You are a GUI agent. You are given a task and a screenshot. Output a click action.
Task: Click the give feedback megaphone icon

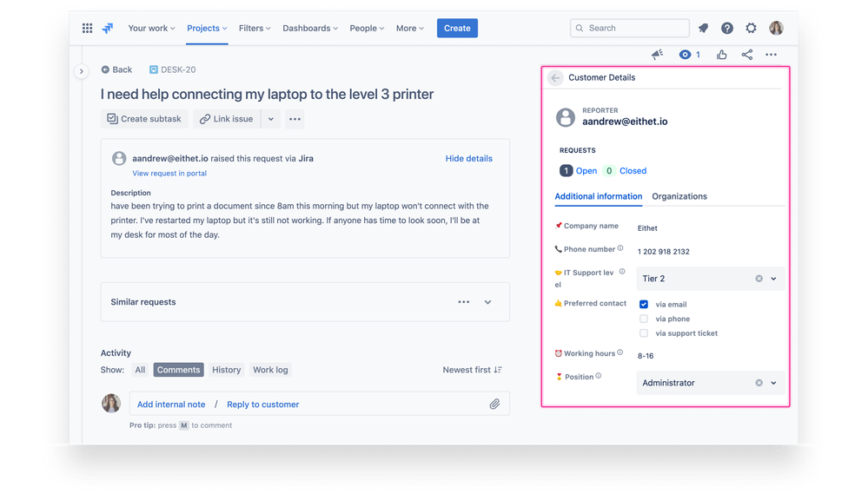tap(657, 54)
